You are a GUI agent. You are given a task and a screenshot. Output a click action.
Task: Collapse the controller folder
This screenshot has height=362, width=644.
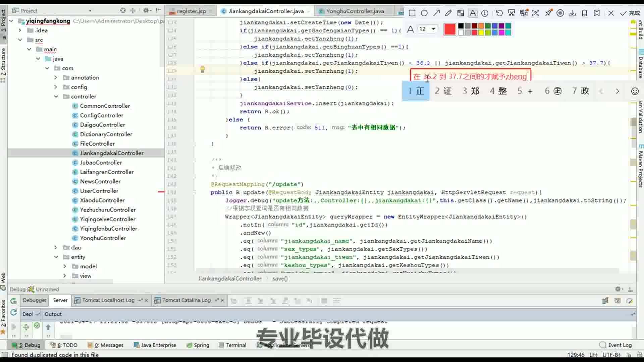pyautogui.click(x=56, y=97)
